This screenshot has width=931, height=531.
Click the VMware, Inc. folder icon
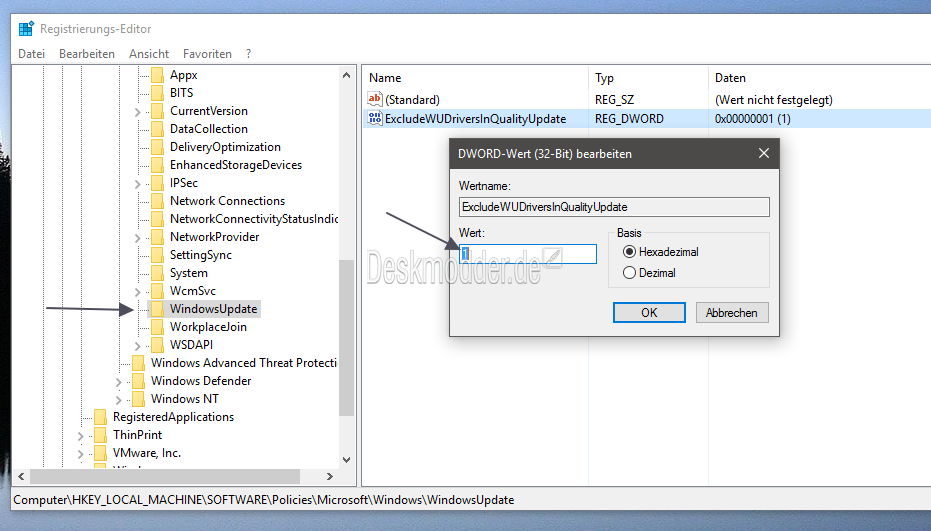point(100,453)
